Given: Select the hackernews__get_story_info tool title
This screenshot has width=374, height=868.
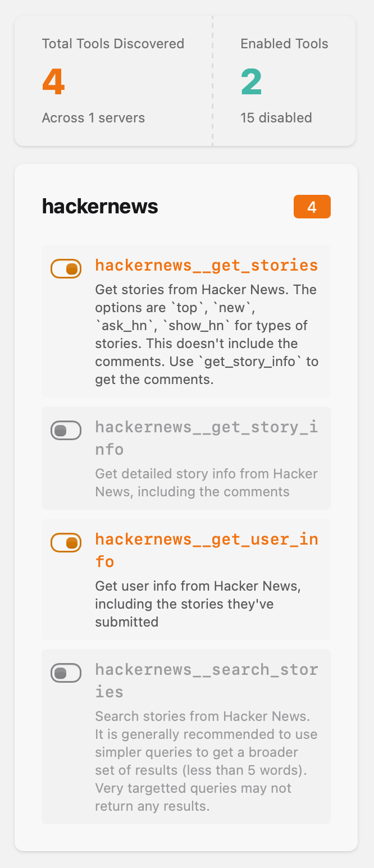Looking at the screenshot, I should pos(206,438).
